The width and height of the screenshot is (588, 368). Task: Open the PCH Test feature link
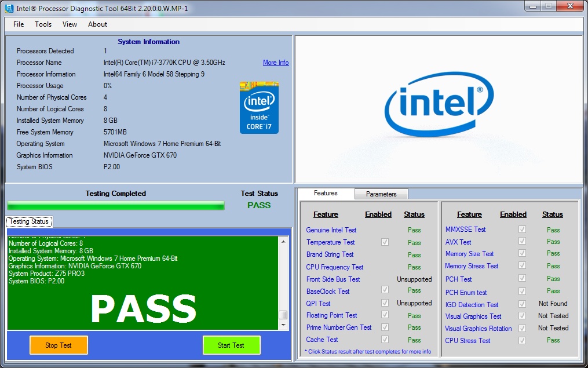coord(459,279)
